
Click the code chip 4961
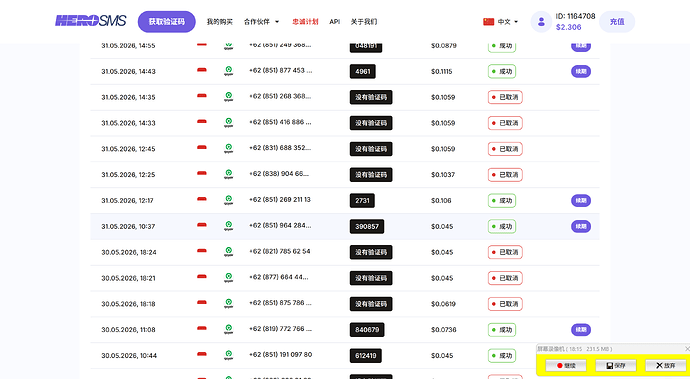click(x=363, y=71)
